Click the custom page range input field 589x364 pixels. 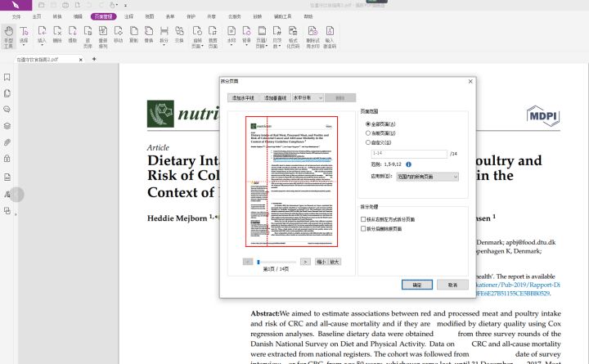(409, 153)
